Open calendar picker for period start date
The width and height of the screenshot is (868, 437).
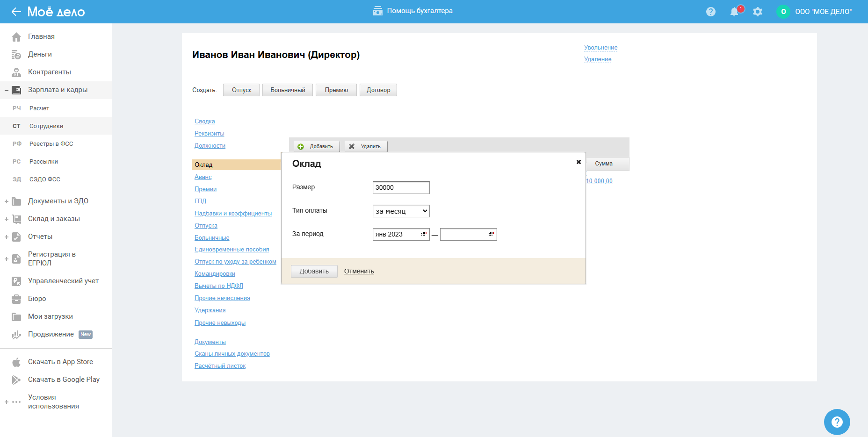[424, 234]
